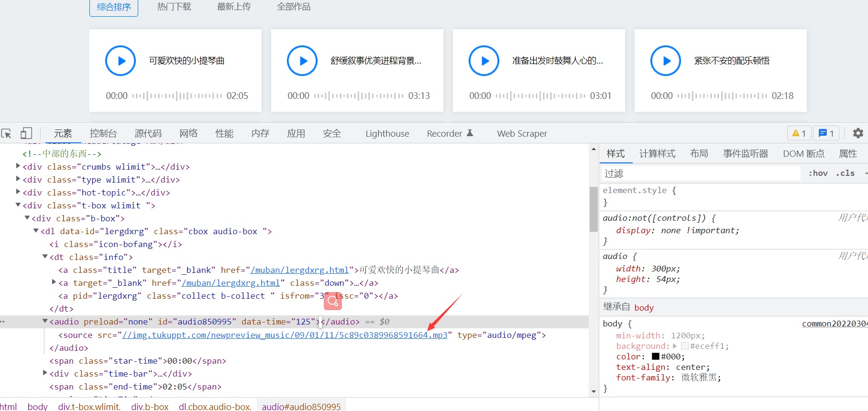Play the 可爱欢快的小提琴曲 track

click(x=121, y=61)
